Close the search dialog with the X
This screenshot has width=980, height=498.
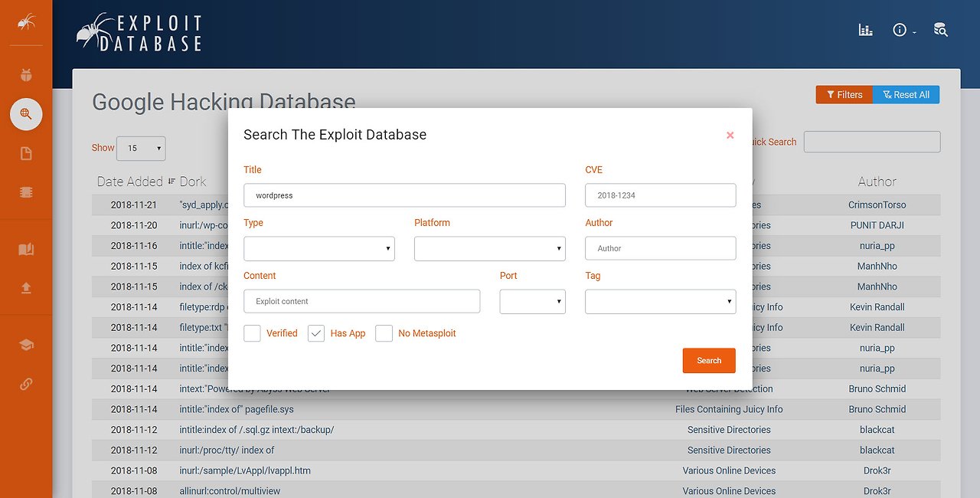730,135
